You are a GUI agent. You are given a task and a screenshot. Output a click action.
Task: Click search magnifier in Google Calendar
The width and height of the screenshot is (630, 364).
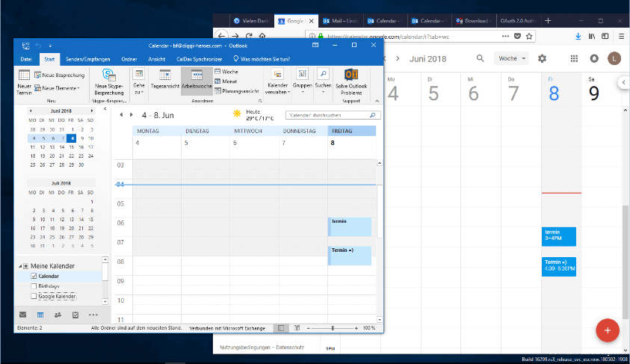480,58
